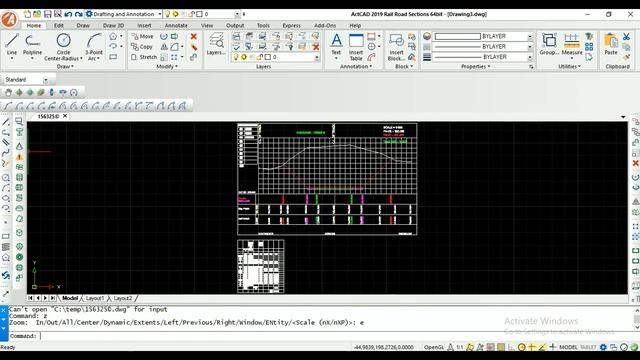Jump to first layout with tab navigation arrow
Image resolution: width=640 pixels, height=360 pixels.
pyautogui.click(x=30, y=298)
